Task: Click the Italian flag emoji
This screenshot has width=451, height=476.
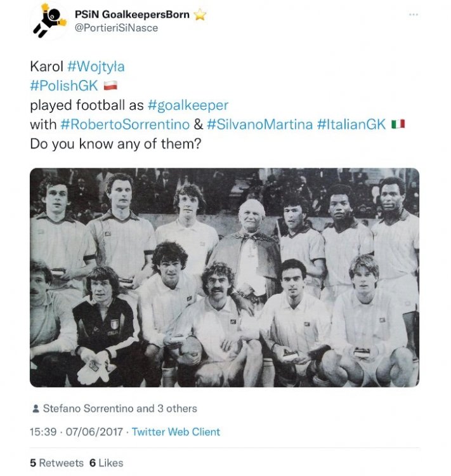Action: pos(398,124)
